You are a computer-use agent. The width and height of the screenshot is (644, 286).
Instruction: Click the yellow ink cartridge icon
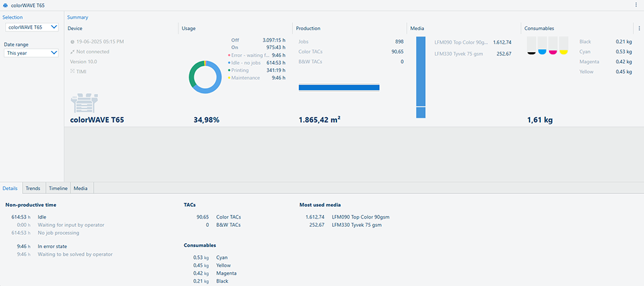[563, 45]
